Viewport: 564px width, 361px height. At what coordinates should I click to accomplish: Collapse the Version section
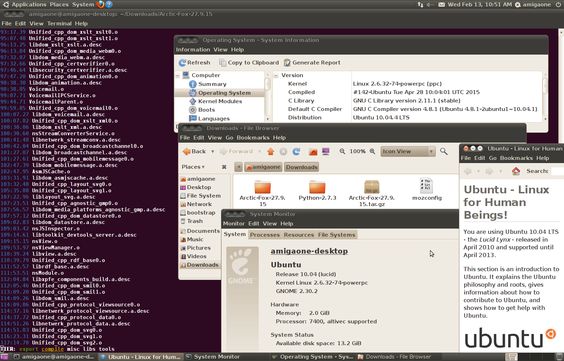(276, 76)
